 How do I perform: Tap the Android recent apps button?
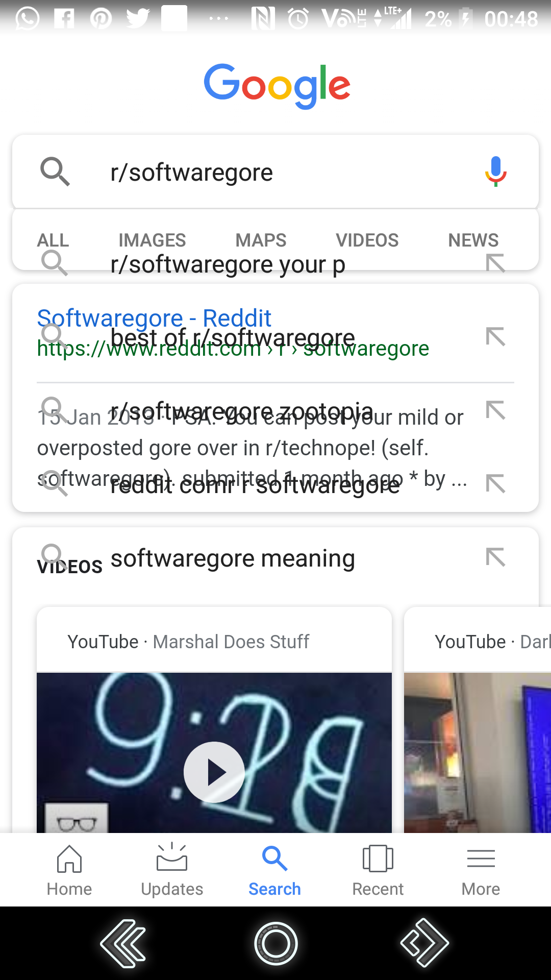click(x=424, y=943)
